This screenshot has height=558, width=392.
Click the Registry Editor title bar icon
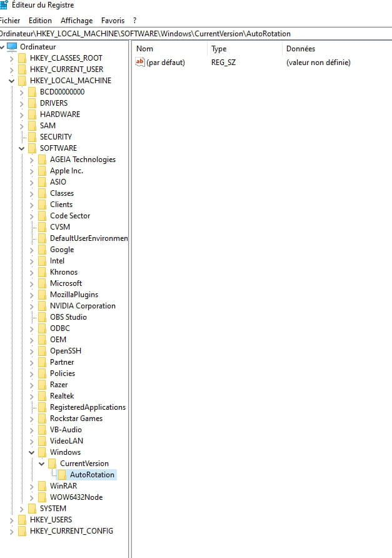click(x=4, y=5)
